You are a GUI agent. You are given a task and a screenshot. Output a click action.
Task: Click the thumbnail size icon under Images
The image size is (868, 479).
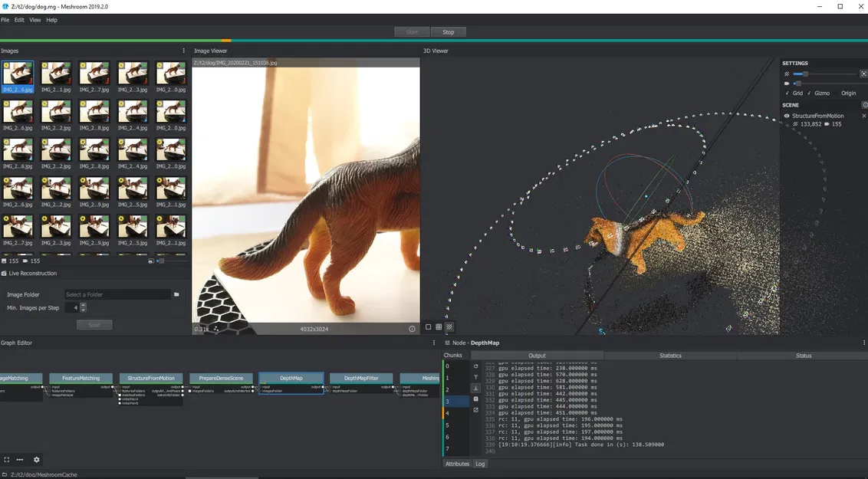151,261
